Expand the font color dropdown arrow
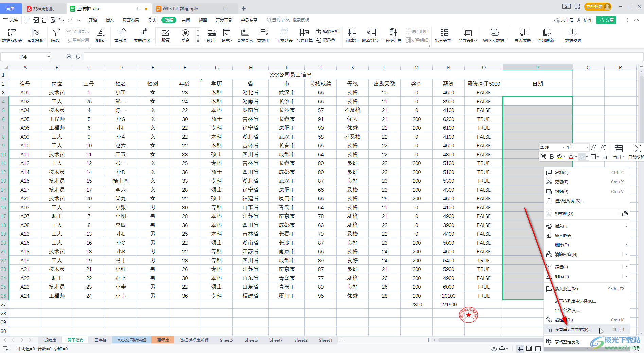644x353 pixels. tap(576, 157)
